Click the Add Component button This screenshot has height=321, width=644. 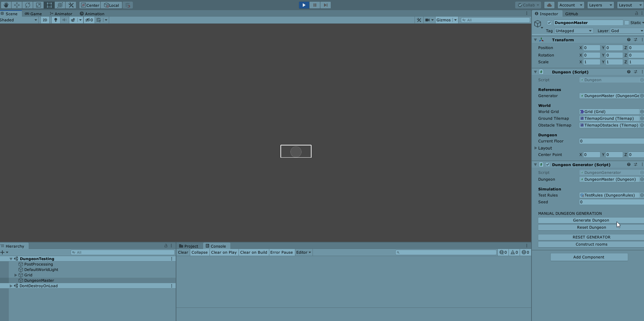pyautogui.click(x=589, y=257)
